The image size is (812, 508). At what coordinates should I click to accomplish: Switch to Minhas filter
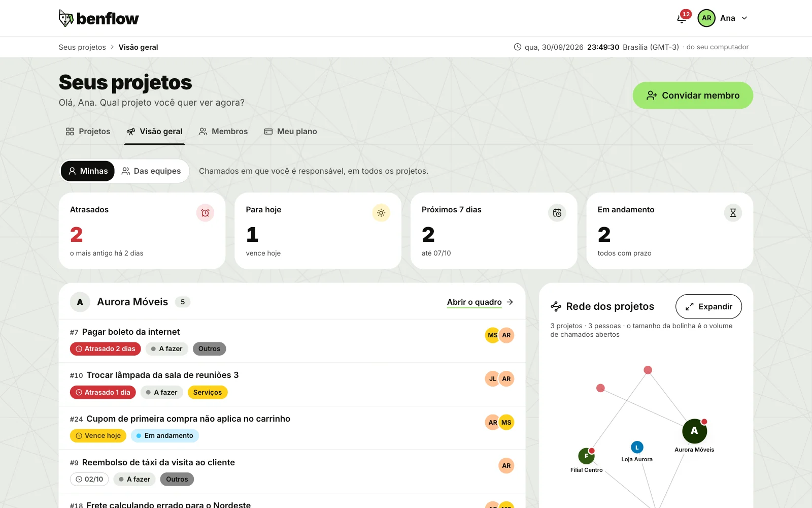[x=88, y=171]
